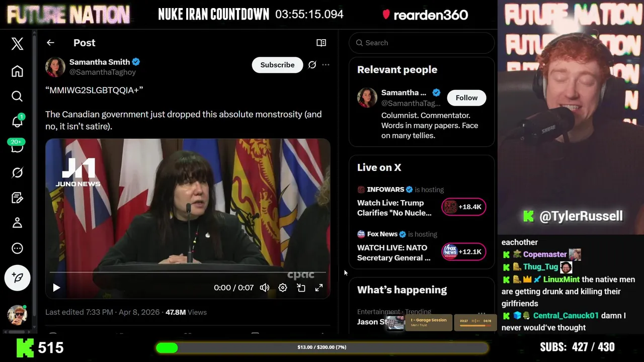Open reader view book icon

pos(321,43)
